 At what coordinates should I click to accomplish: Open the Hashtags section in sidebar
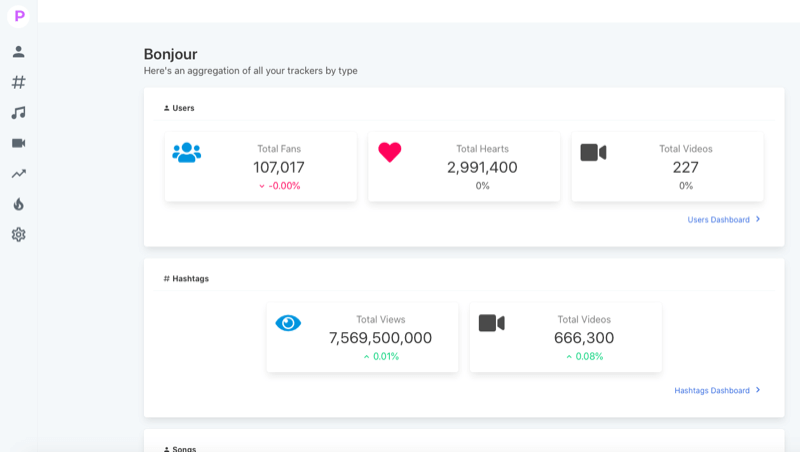pos(18,82)
